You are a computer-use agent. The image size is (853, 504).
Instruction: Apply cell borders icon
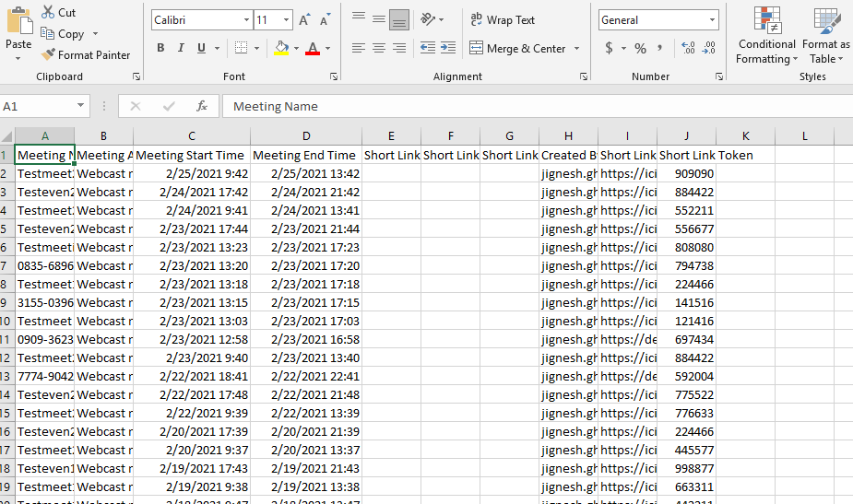click(x=241, y=48)
